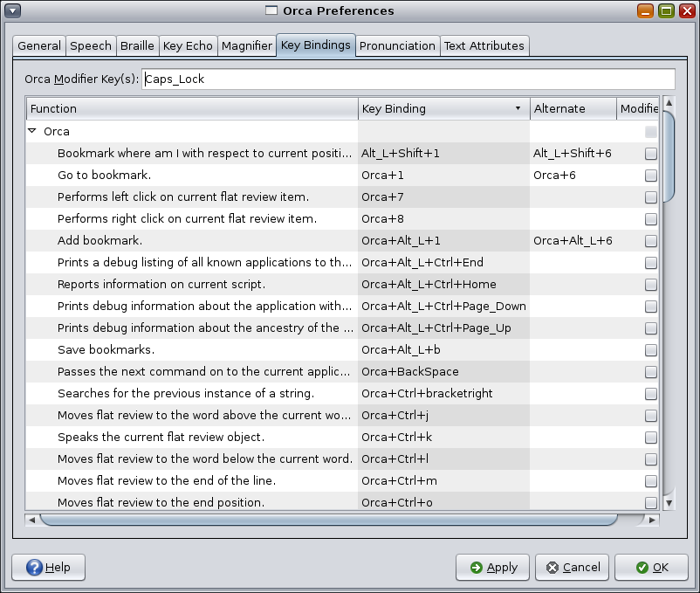Click the vertical scrollbar up arrow
The image size is (700, 593).
669,103
